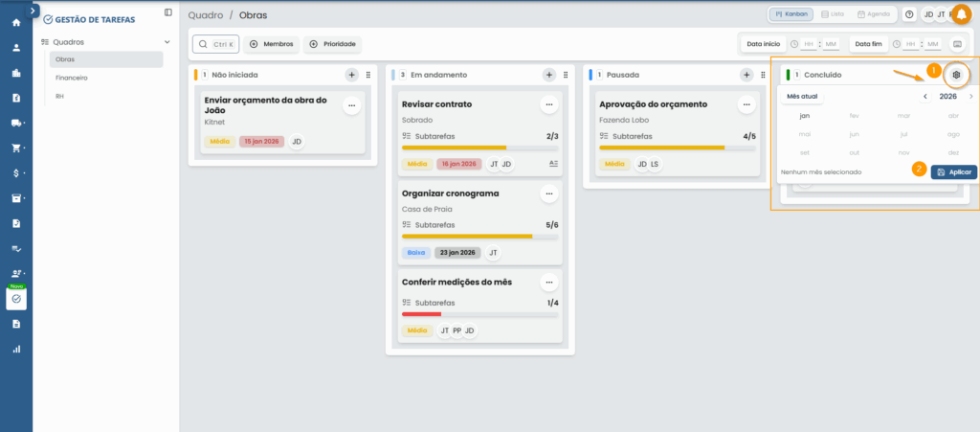Open the Membros filter dropdown
The height and width of the screenshot is (432, 980).
pos(272,44)
